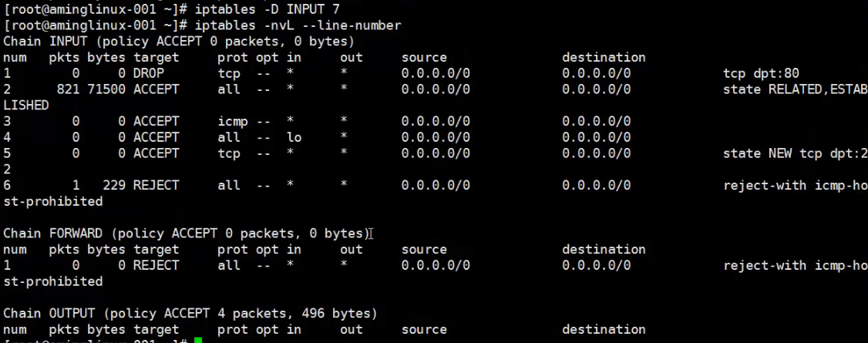
Task: Click 'state RELATED,ESTAB' text in rule 2
Action: (x=795, y=89)
